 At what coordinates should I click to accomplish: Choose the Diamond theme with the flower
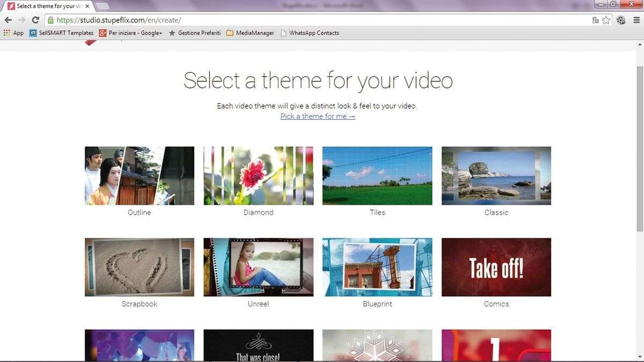[258, 176]
